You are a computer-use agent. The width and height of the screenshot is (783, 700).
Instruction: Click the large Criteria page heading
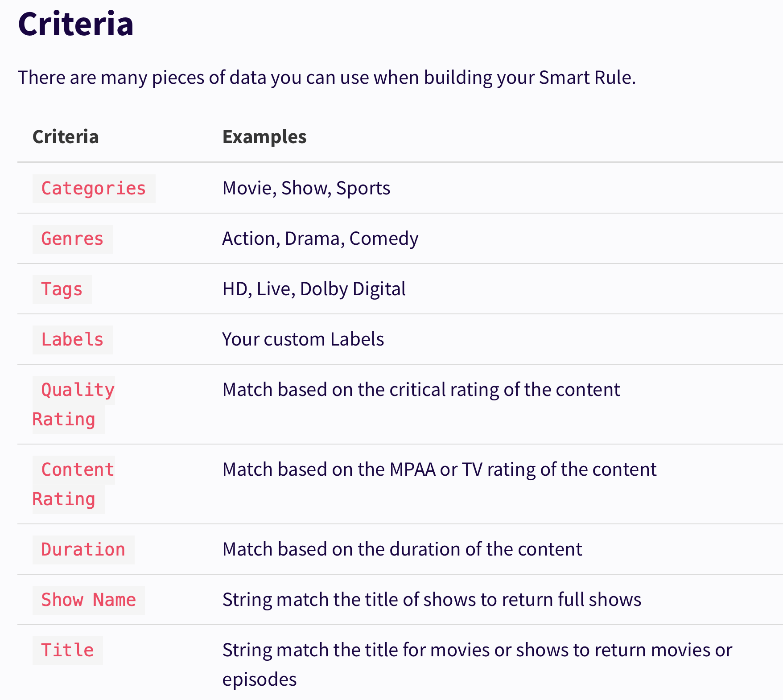76,24
